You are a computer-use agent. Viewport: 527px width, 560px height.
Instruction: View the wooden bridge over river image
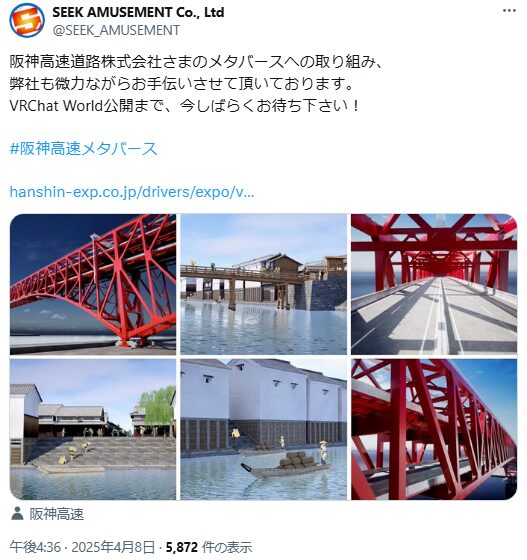[264, 284]
